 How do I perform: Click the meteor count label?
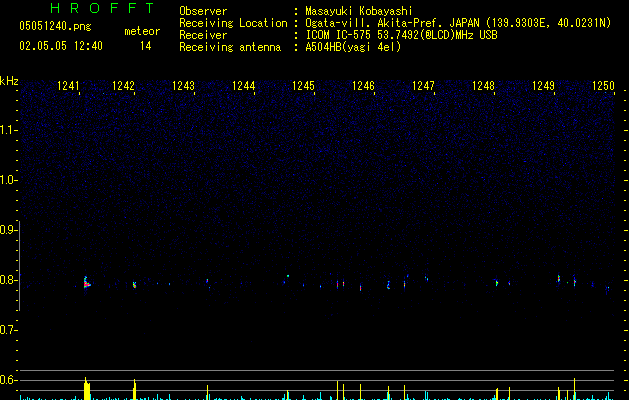point(142,31)
